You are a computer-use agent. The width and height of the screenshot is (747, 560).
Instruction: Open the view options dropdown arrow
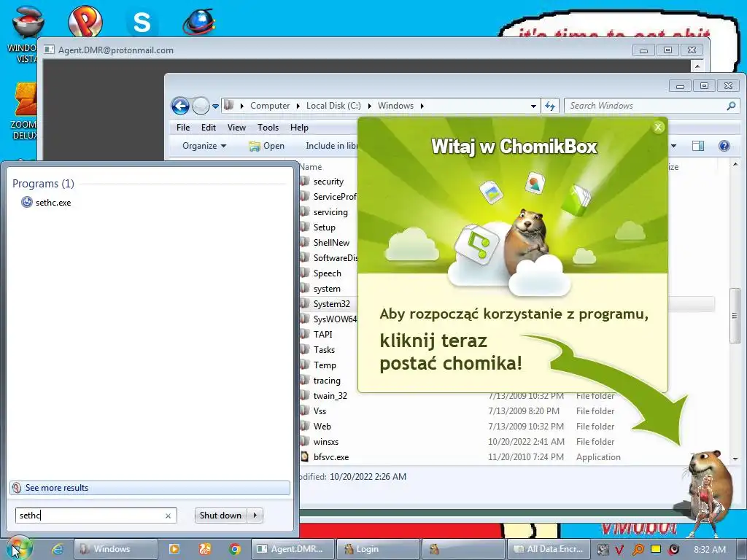point(673,146)
